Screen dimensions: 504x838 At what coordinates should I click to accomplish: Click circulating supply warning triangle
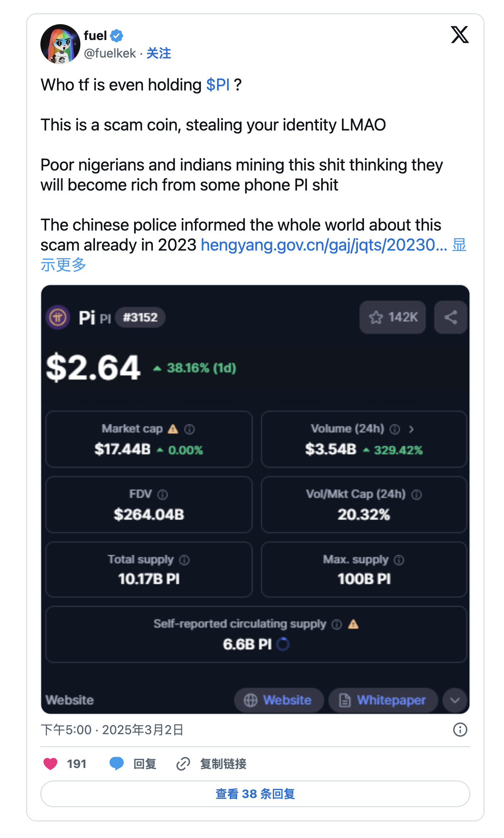coord(353,624)
